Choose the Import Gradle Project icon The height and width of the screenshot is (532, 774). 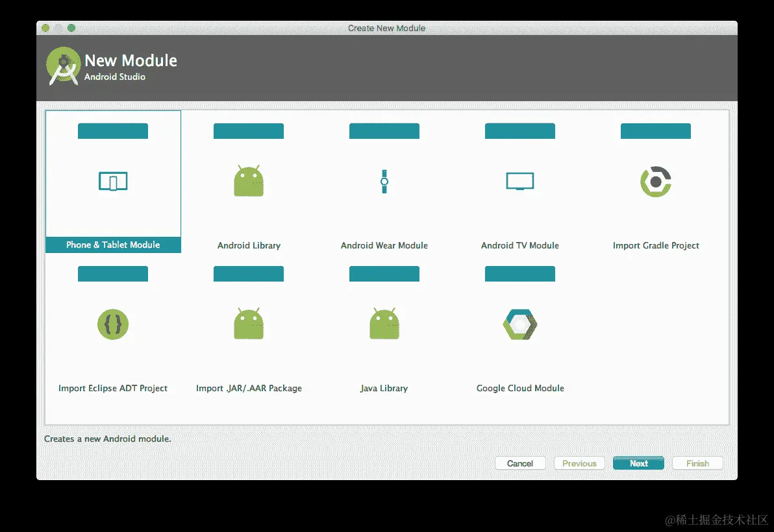point(656,182)
